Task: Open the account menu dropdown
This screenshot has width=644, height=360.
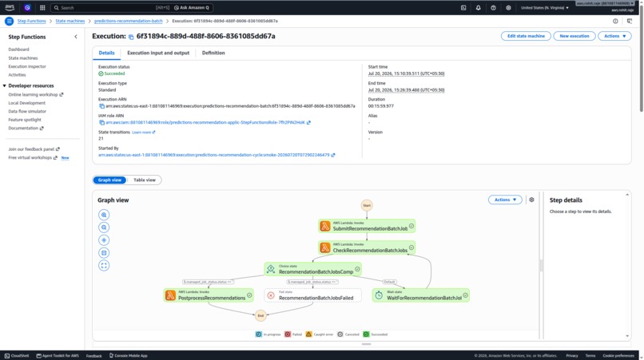Action: pos(605,4)
